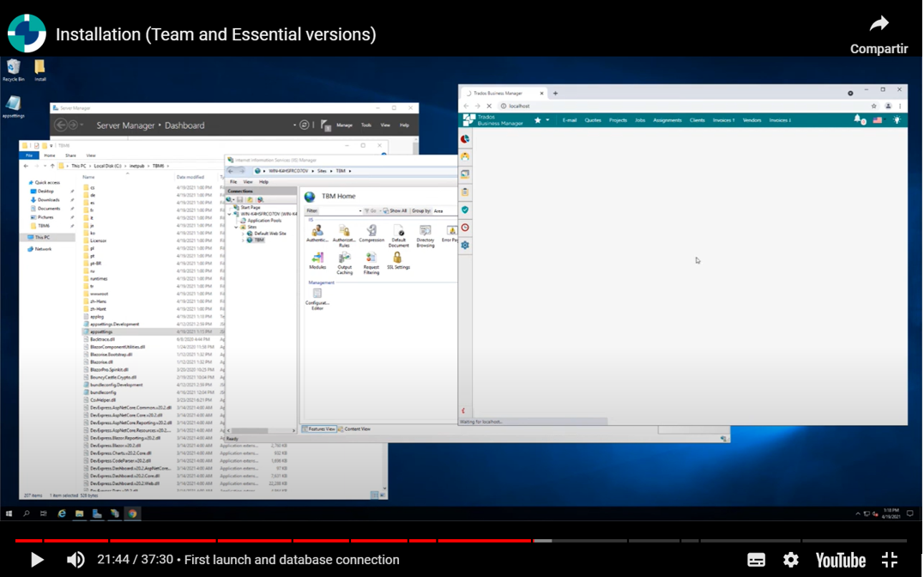Expand the TBM node in IIS tree
The image size is (924, 577).
tap(243, 240)
